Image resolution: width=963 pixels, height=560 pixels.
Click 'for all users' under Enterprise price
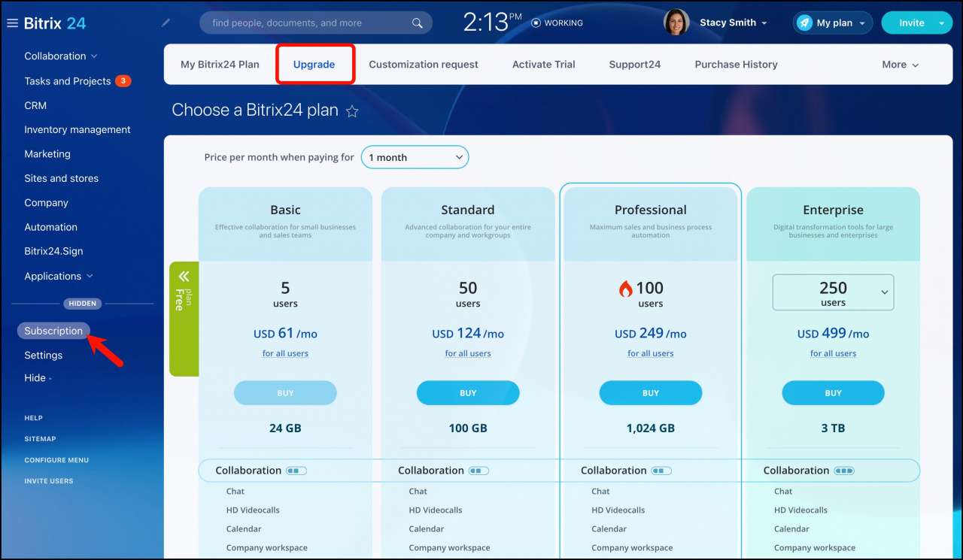pyautogui.click(x=834, y=353)
